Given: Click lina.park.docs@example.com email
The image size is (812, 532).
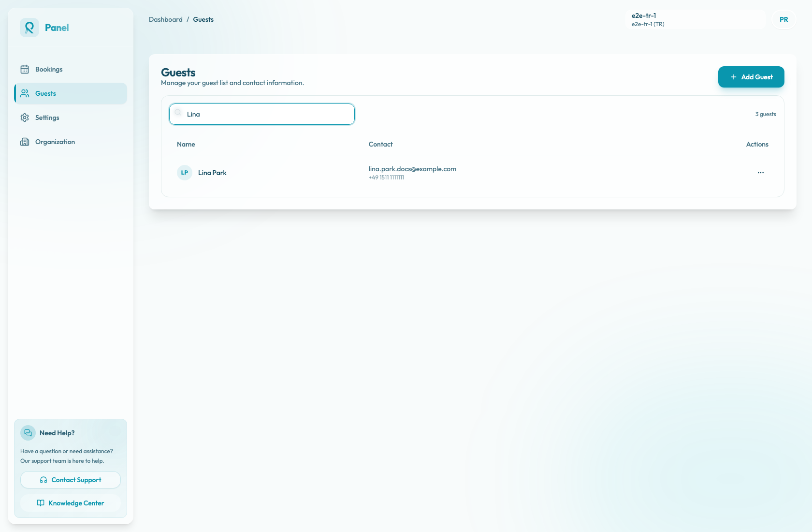Looking at the screenshot, I should pos(412,169).
